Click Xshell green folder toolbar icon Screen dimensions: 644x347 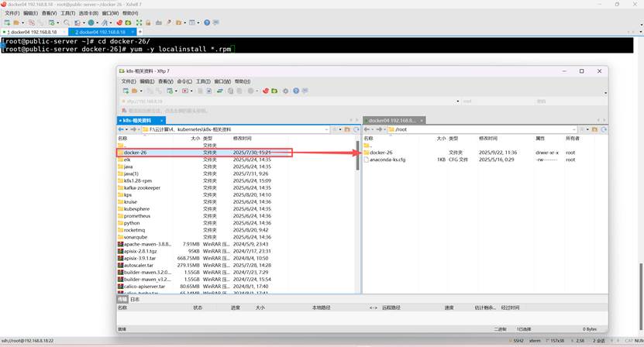(128, 22)
